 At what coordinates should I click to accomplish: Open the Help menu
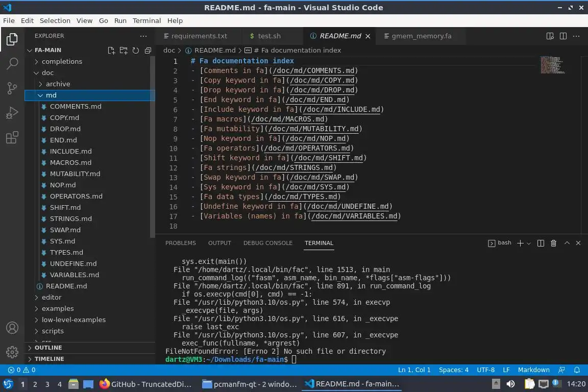click(175, 20)
